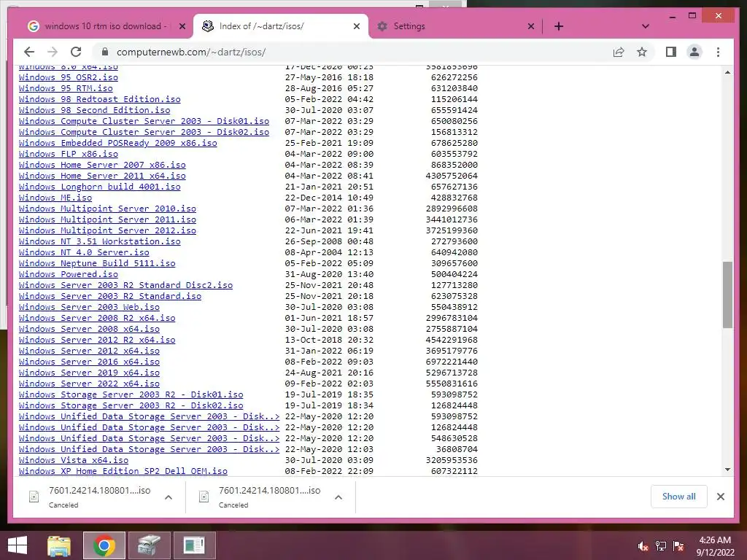Expand options for the first canceled download

(x=169, y=497)
